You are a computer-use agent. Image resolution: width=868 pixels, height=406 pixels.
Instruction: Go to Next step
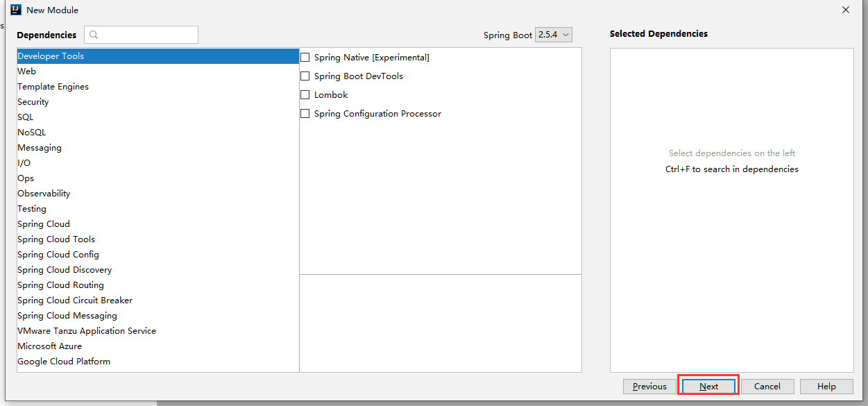point(708,387)
